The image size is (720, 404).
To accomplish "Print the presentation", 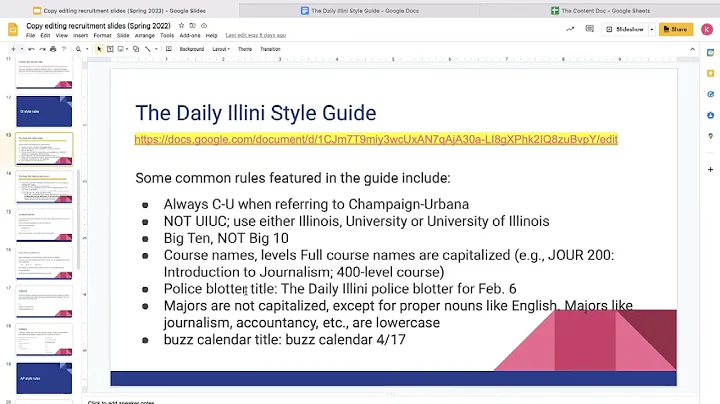I will 53,49.
